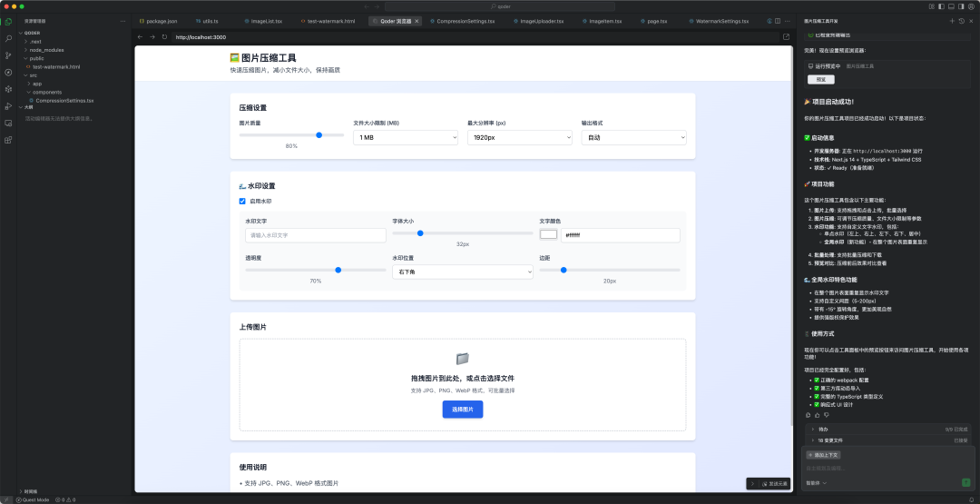Open test-watermark.html in file tree
The image size is (980, 504).
56,66
